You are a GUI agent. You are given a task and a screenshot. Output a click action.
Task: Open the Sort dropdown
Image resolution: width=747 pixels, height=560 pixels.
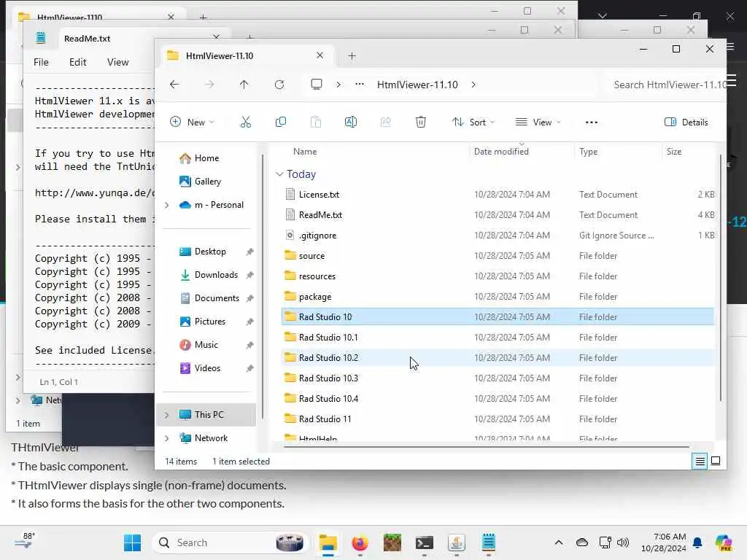[x=473, y=122]
